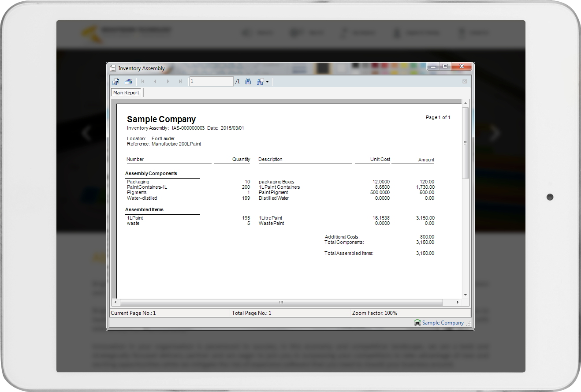Click the vertical scrollbar up arrow
The height and width of the screenshot is (392, 581).
pos(465,103)
